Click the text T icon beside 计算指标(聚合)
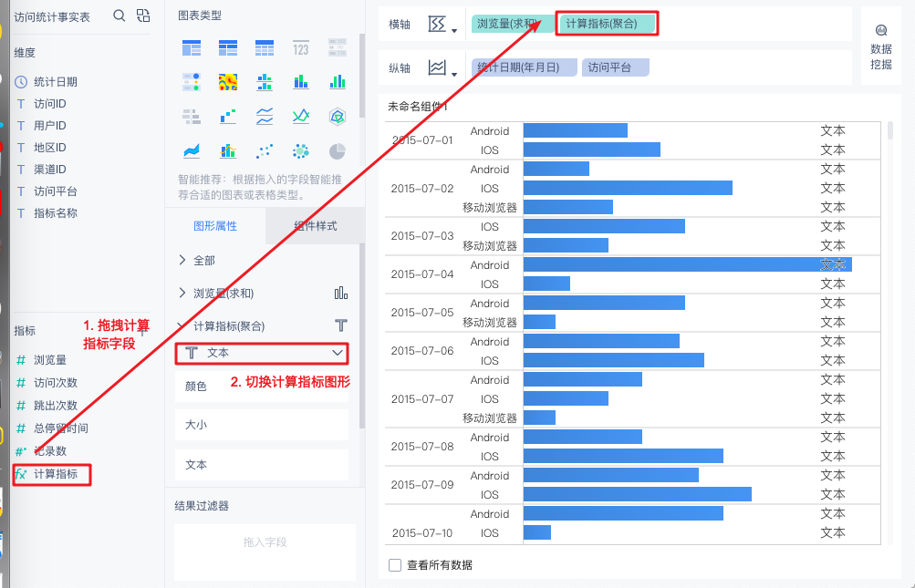This screenshot has width=915, height=588. click(x=341, y=325)
